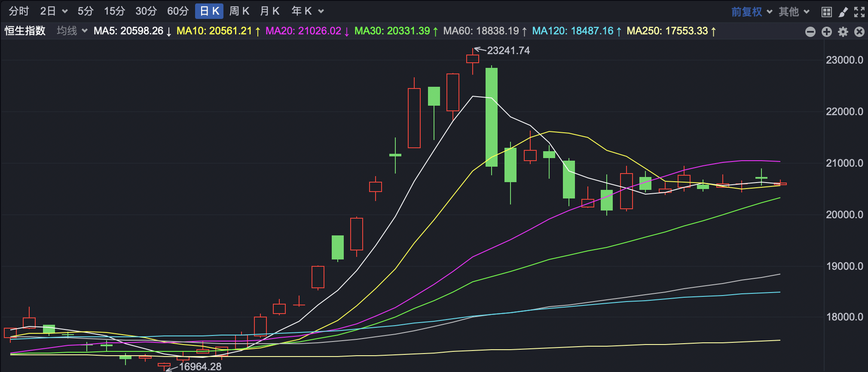Click the 23000.0 price axis label
The image size is (868, 372).
(x=844, y=60)
